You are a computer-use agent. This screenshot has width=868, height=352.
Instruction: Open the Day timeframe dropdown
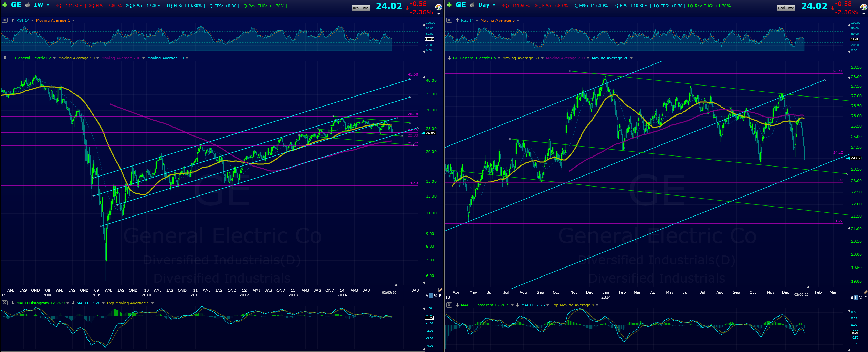pos(494,5)
